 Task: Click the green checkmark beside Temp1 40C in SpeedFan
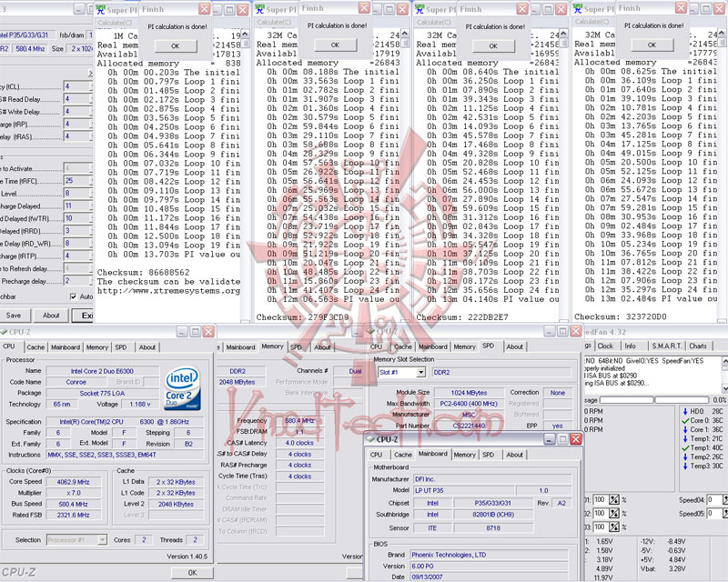[685, 448]
